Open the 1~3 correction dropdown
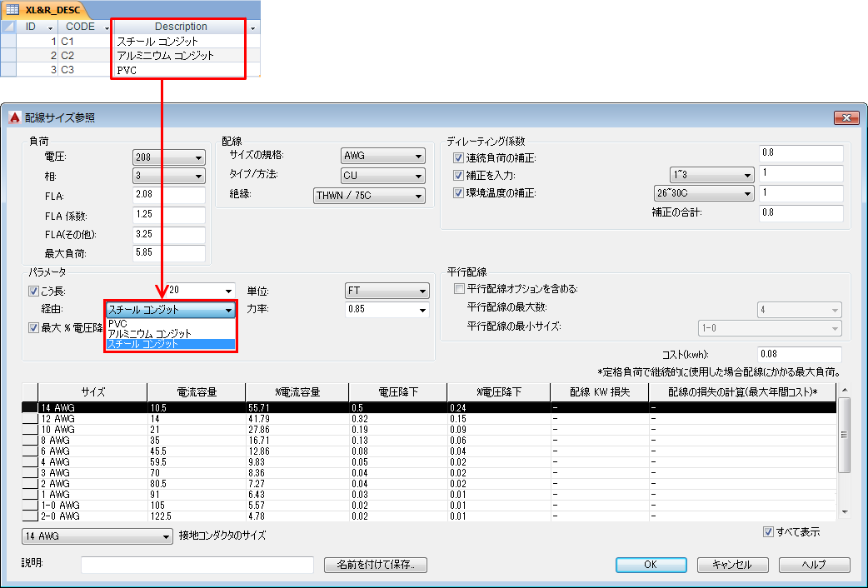868x588 pixels. click(x=711, y=175)
